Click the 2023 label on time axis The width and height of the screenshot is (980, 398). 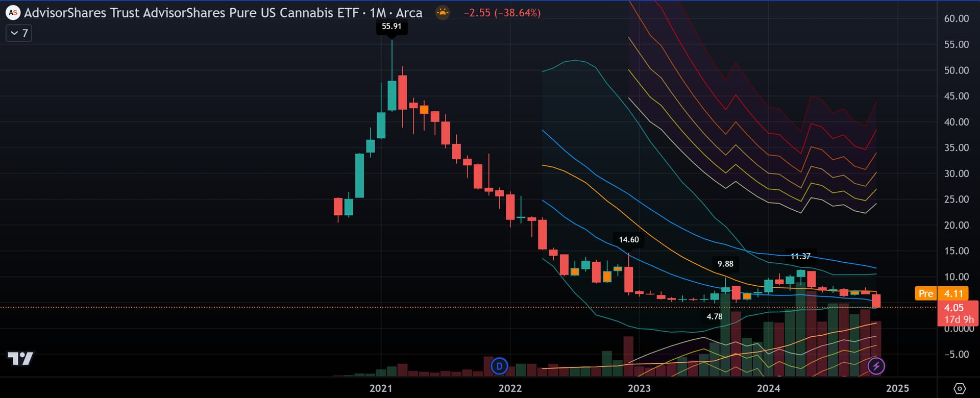point(639,388)
